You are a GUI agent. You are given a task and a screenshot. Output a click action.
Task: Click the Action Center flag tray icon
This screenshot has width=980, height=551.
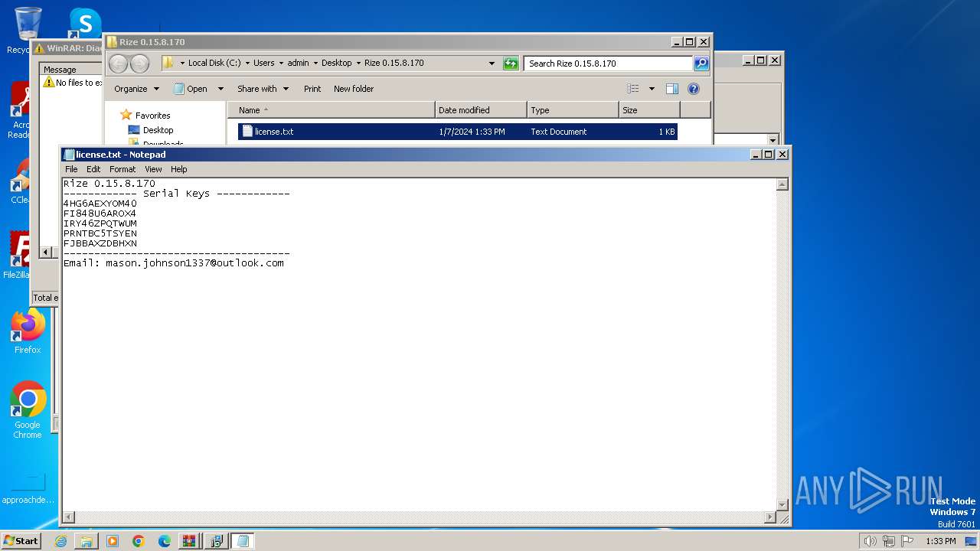(x=907, y=541)
